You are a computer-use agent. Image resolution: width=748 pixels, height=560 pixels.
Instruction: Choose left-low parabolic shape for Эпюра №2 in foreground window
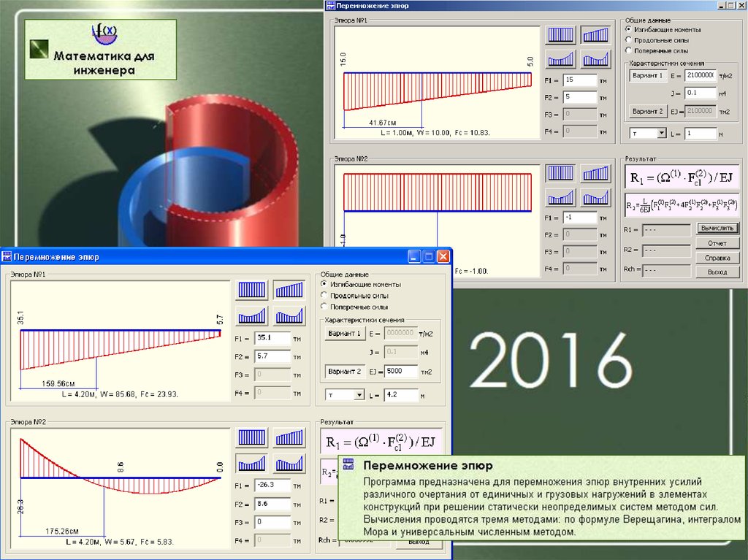click(x=251, y=463)
